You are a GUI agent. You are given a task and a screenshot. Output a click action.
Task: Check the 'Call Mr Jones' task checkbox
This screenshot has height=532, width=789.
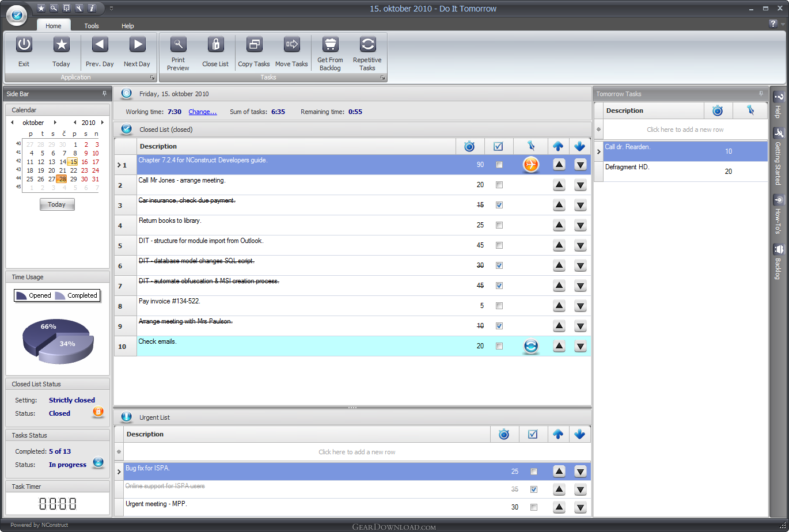tap(499, 185)
